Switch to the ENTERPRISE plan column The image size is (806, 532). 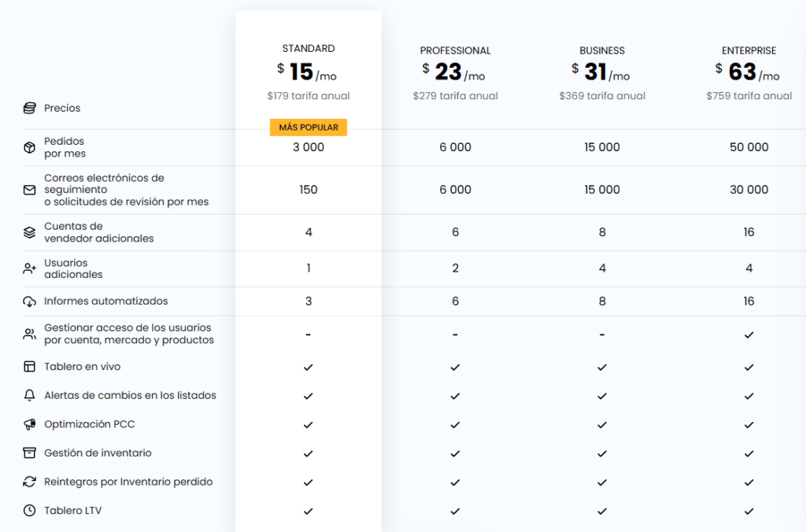pyautogui.click(x=749, y=50)
